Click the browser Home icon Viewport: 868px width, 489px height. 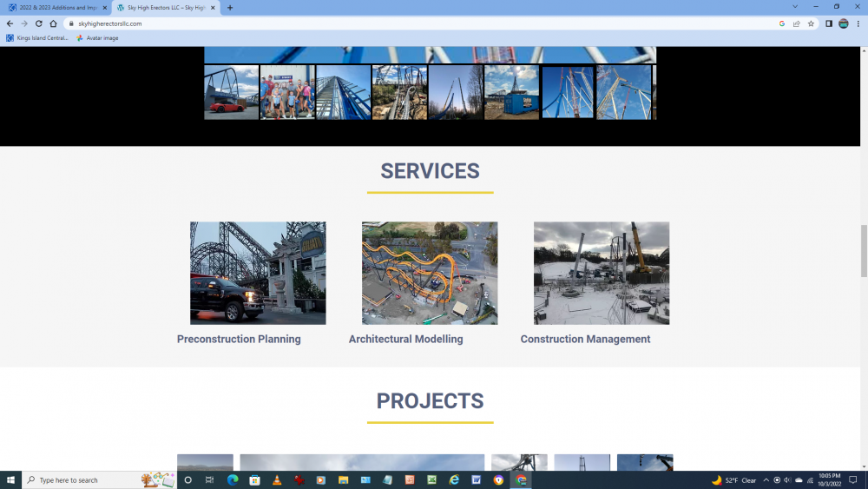pos(53,23)
